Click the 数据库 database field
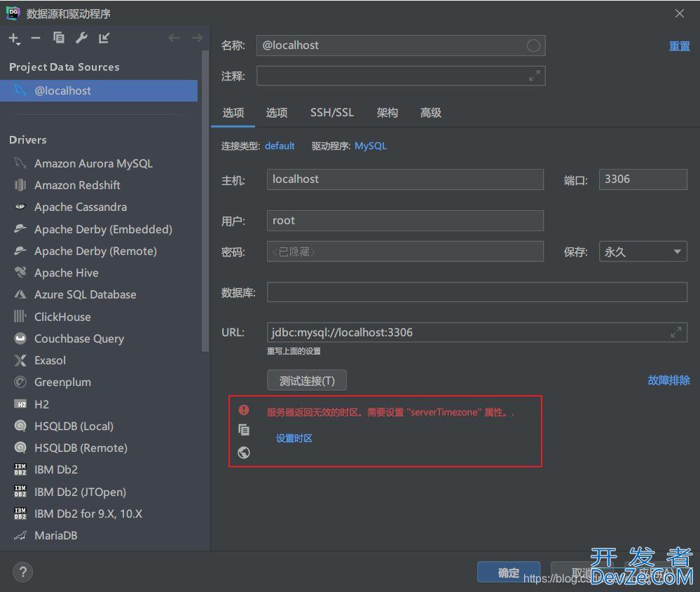The height and width of the screenshot is (592, 700). point(477,292)
